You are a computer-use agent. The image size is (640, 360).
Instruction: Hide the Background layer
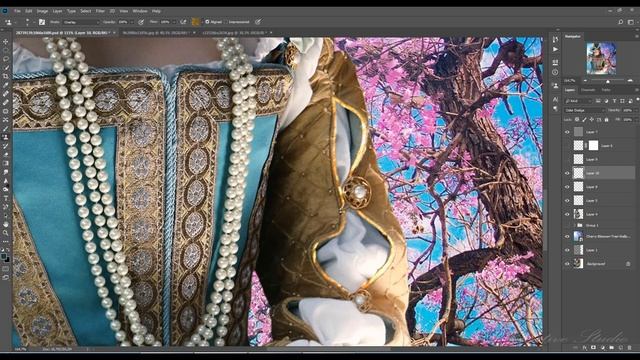click(x=567, y=264)
